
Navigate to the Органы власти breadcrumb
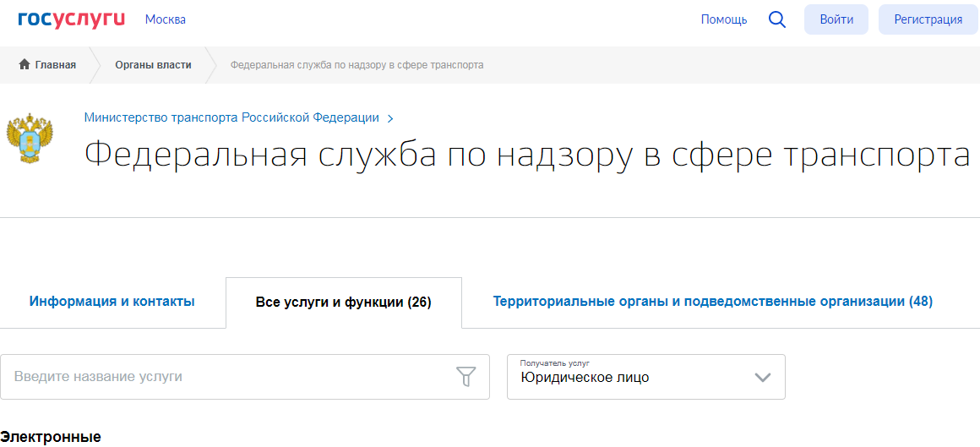[153, 65]
